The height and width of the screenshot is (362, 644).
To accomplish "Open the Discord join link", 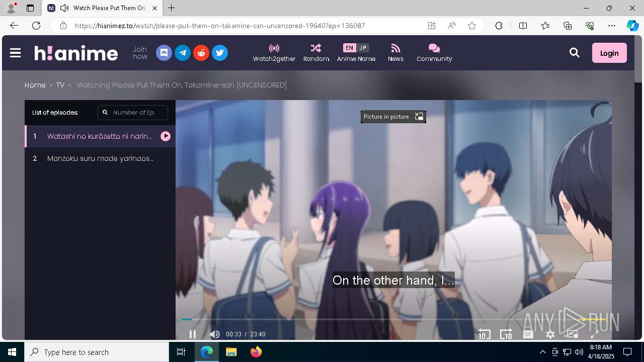I will coord(164,53).
